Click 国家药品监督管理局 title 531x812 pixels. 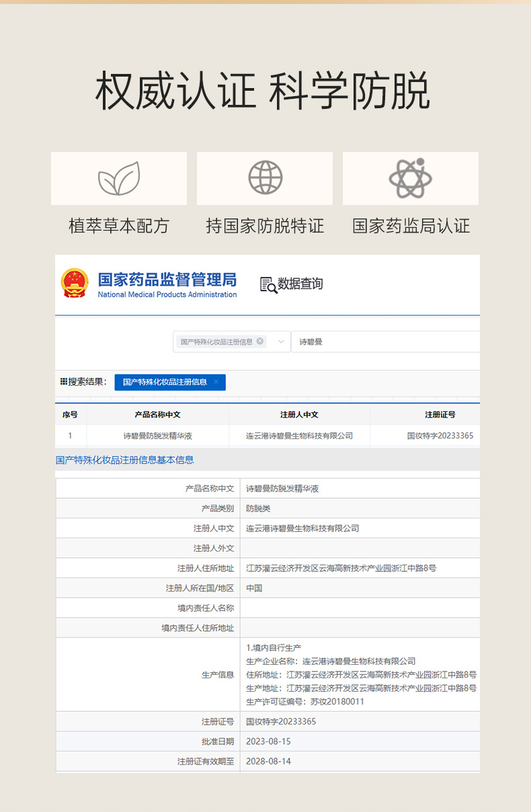167,279
